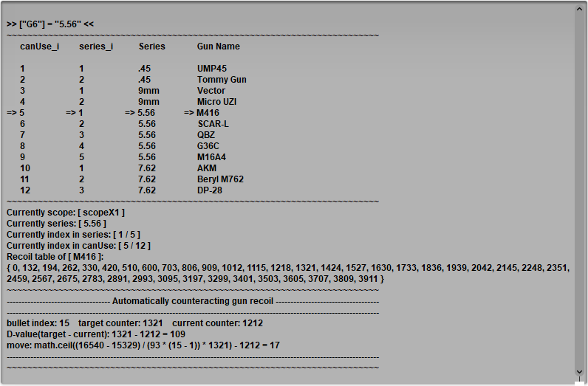This screenshot has height=386, width=588.
Task: Select the UMP45 gun name
Action: [x=212, y=69]
